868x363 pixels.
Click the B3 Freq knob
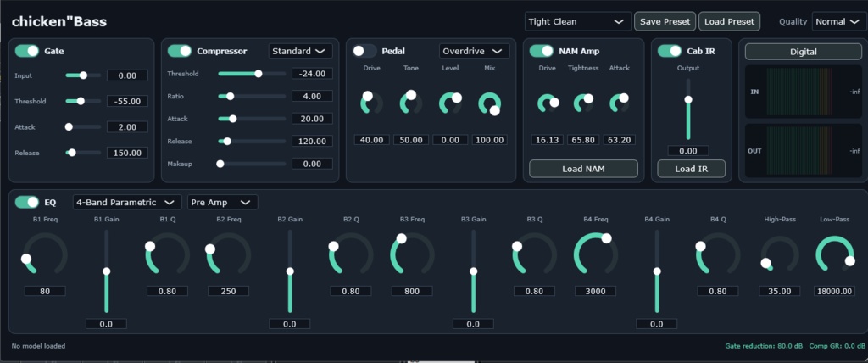click(x=412, y=255)
